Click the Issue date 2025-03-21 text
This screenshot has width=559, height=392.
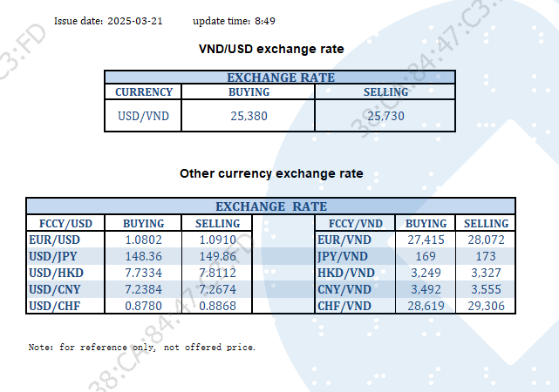click(x=108, y=20)
